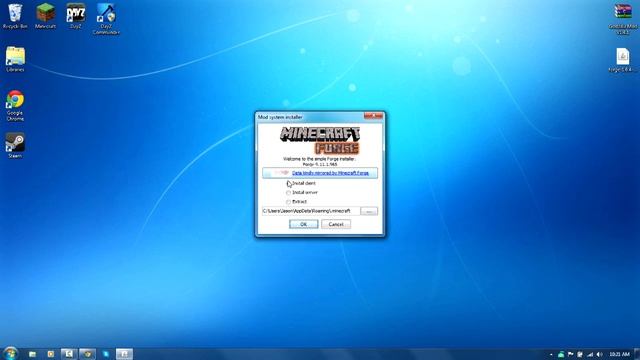Open Windows Media Player from the taskbar
Viewport: 640px width, 360px height.
(x=51, y=354)
